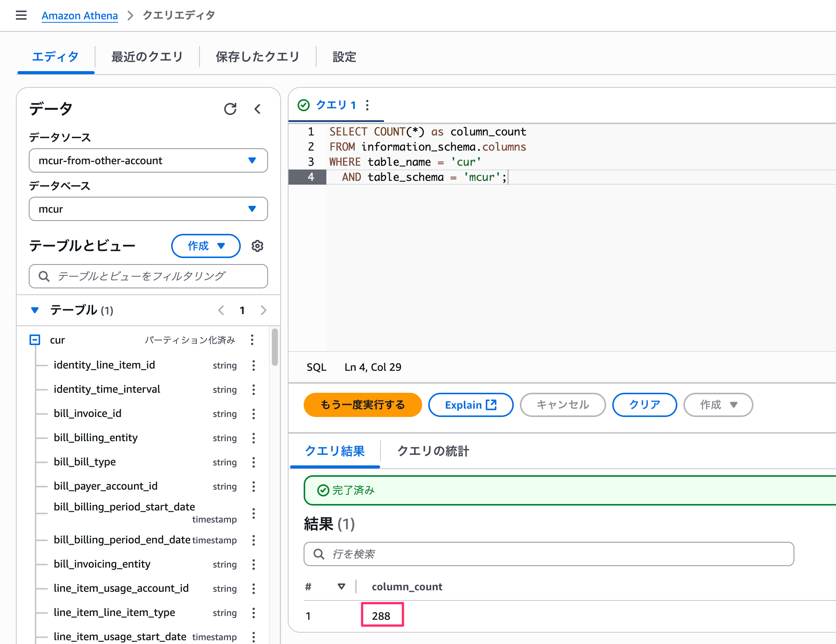Open the database dropdown mcur
Screen dimensions: 836x644
148,209
